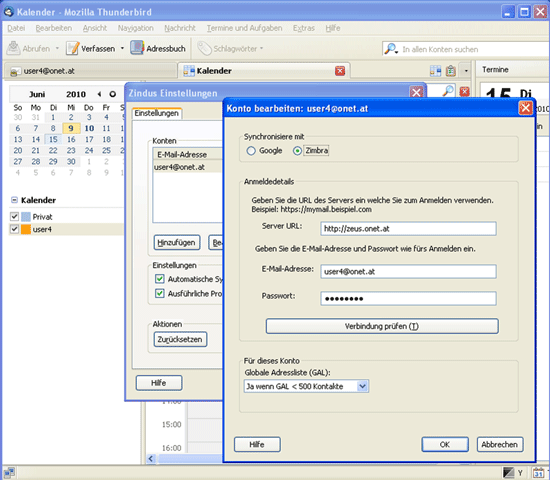
Task: Open the Hilfe menu in menu bar
Action: pos(333,28)
